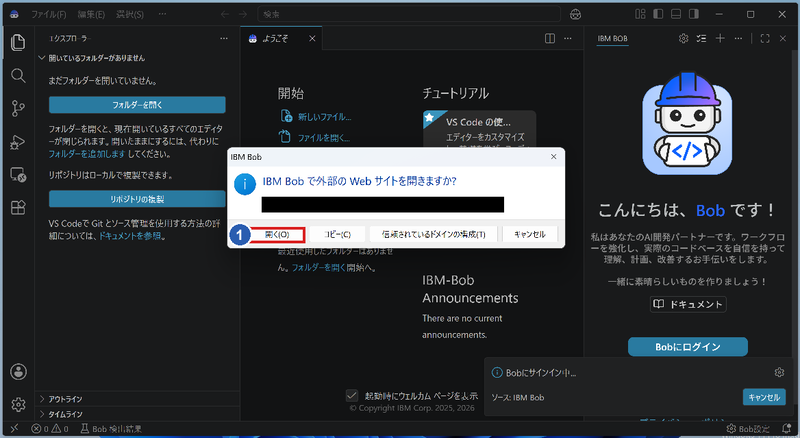Screen dimensions: 800x438
Task: Cancel the Bob sign-in notification
Action: point(764,397)
